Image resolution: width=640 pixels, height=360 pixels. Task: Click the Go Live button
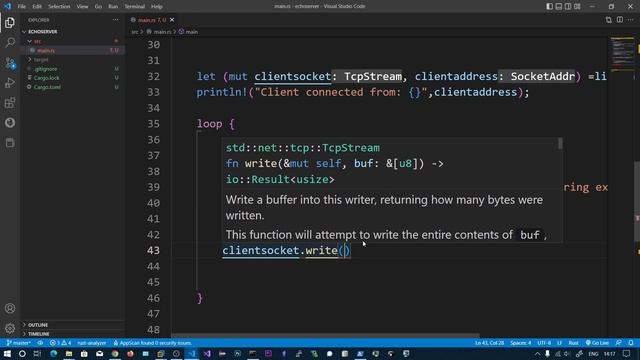597,343
